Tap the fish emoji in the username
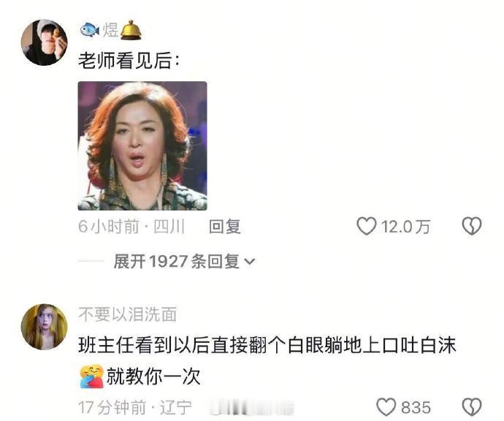Viewport: 504px width, 421px height. [89, 30]
